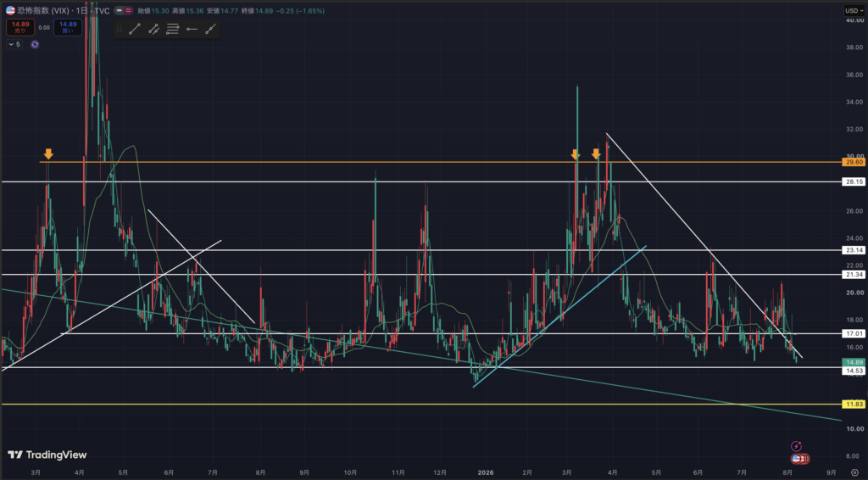Click the purple circular refresh icon

pyautogui.click(x=35, y=44)
